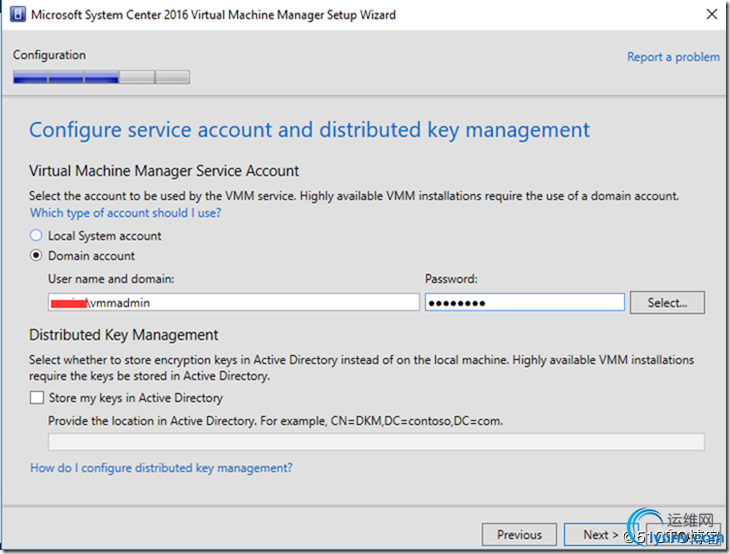The image size is (730, 554).
Task: Go back with the Previous button
Action: coord(519,535)
